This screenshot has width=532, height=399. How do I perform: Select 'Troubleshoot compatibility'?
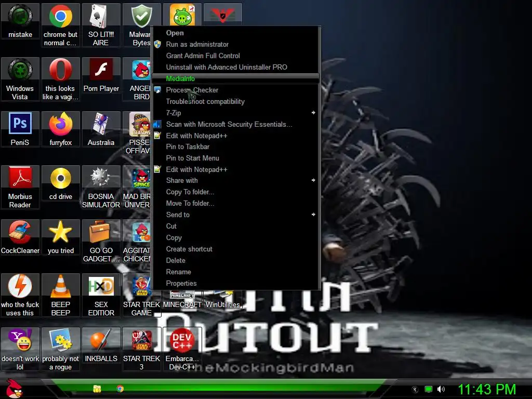[x=235, y=101]
